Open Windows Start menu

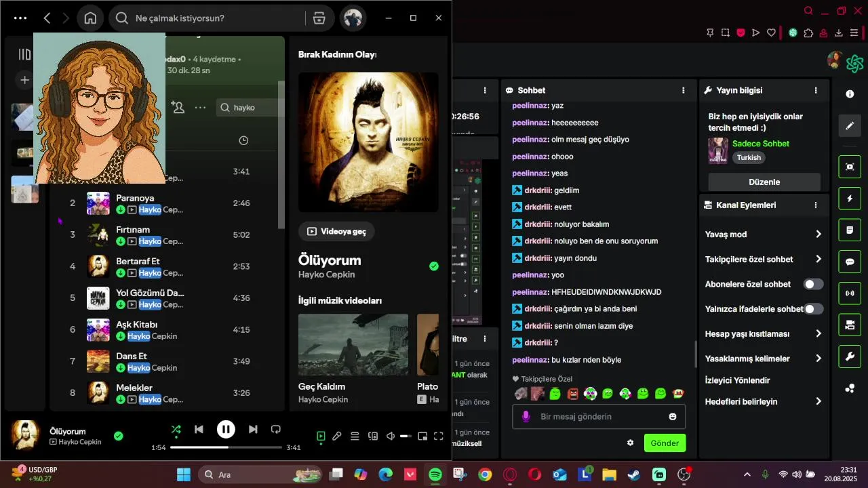184,474
